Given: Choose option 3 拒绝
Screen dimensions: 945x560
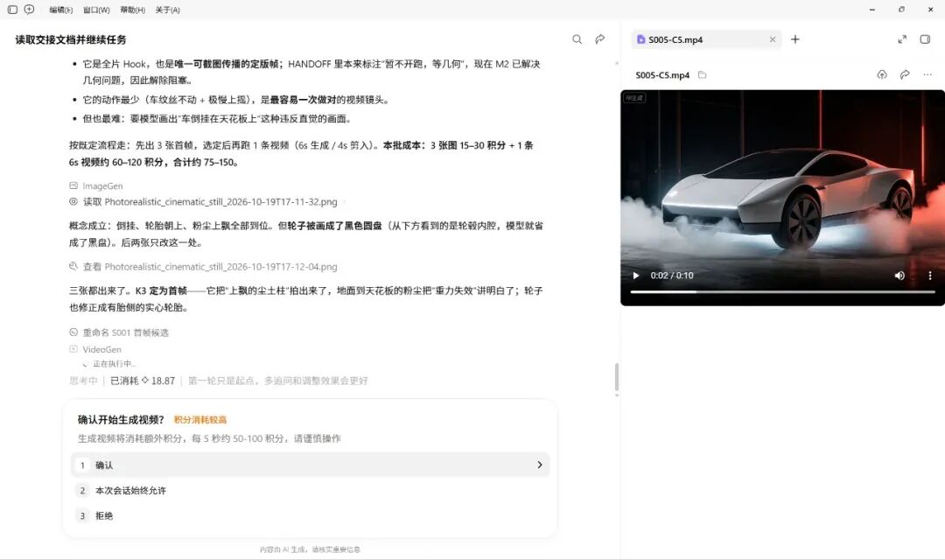Looking at the screenshot, I should (x=311, y=515).
